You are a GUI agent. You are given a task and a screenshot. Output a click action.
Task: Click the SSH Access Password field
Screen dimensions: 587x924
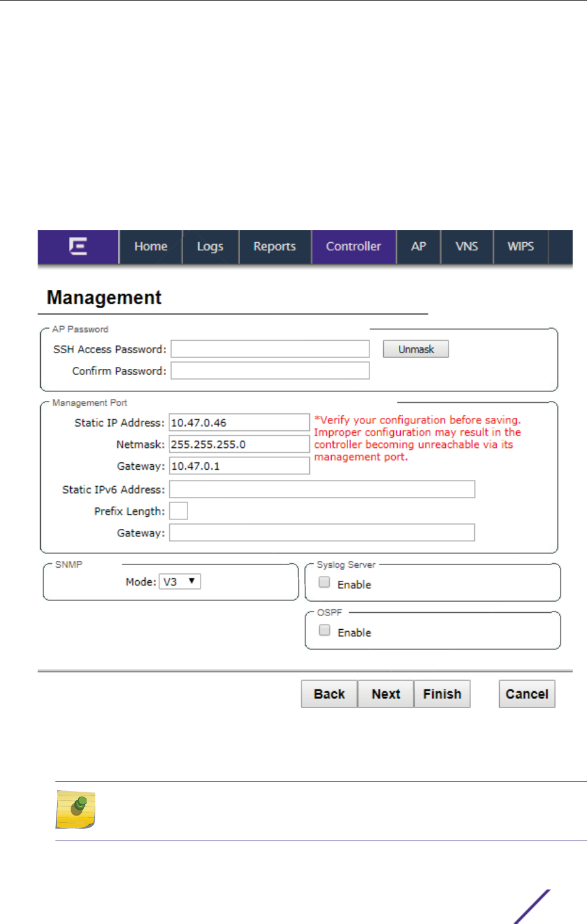pos(270,349)
